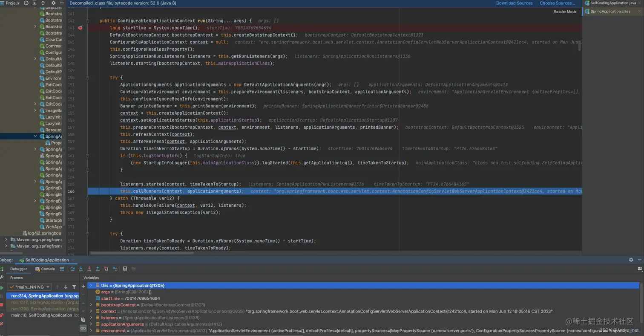Switch to the Console tab
This screenshot has width=644, height=336.
45,269
